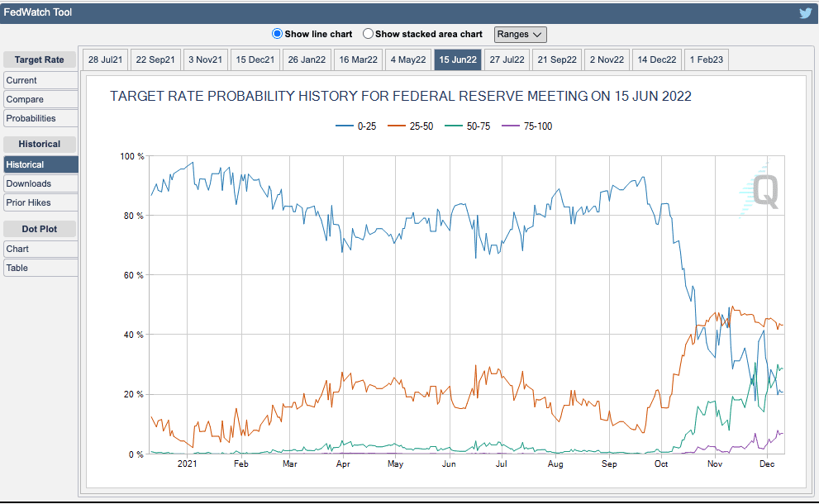819x504 pixels.
Task: Open the Downloads section
Action: (x=40, y=183)
